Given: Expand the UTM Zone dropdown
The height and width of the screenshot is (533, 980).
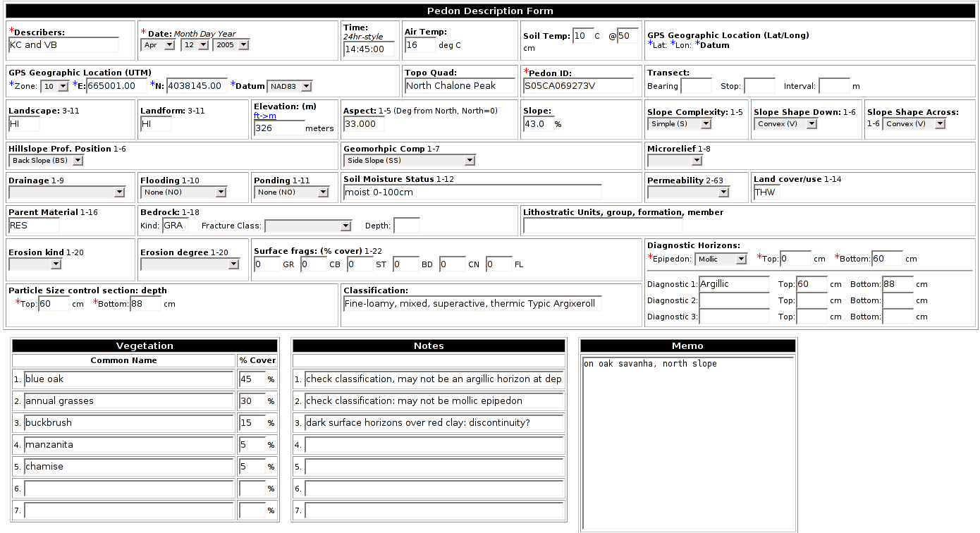Looking at the screenshot, I should coord(54,86).
